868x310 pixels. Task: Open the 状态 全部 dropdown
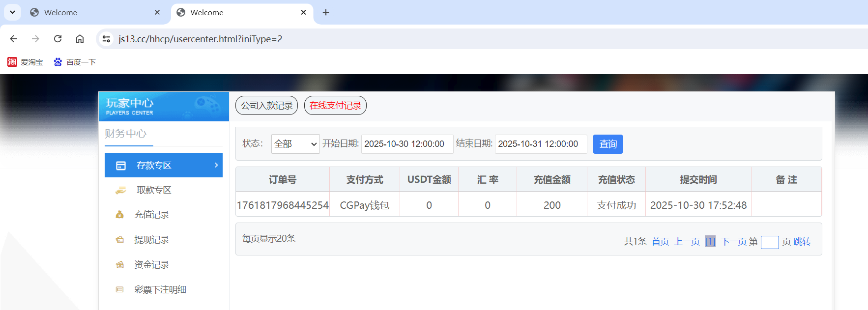[295, 144]
